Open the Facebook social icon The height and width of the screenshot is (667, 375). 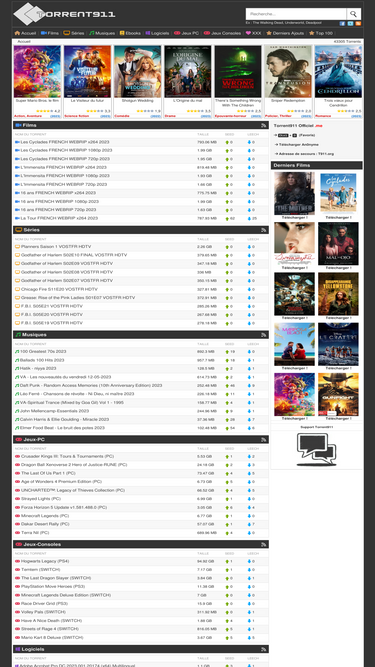point(342,23)
